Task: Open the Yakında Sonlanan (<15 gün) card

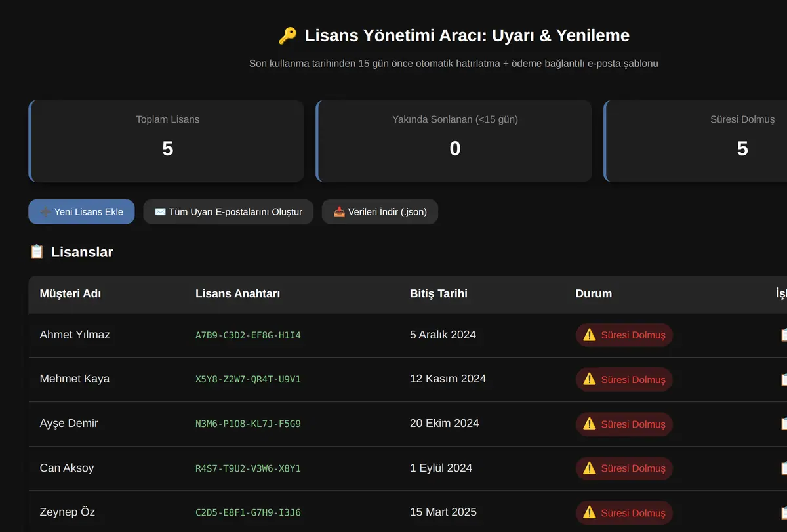Action: pos(454,141)
